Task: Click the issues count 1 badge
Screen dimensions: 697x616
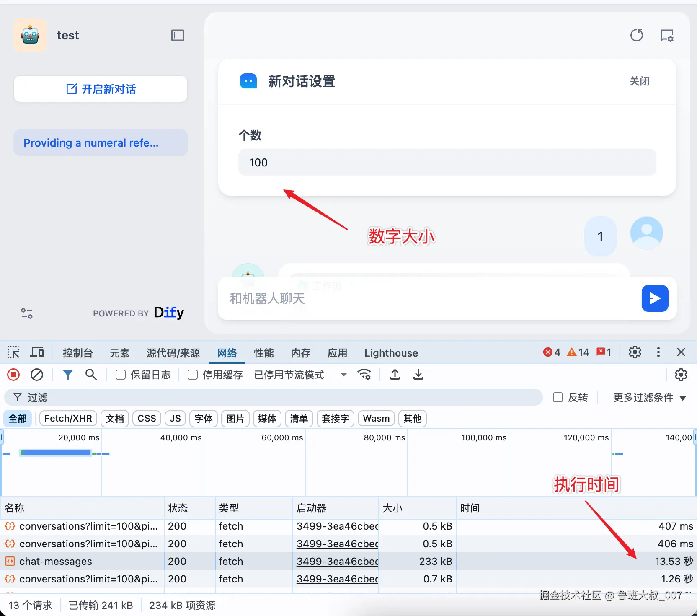Action: tap(604, 352)
